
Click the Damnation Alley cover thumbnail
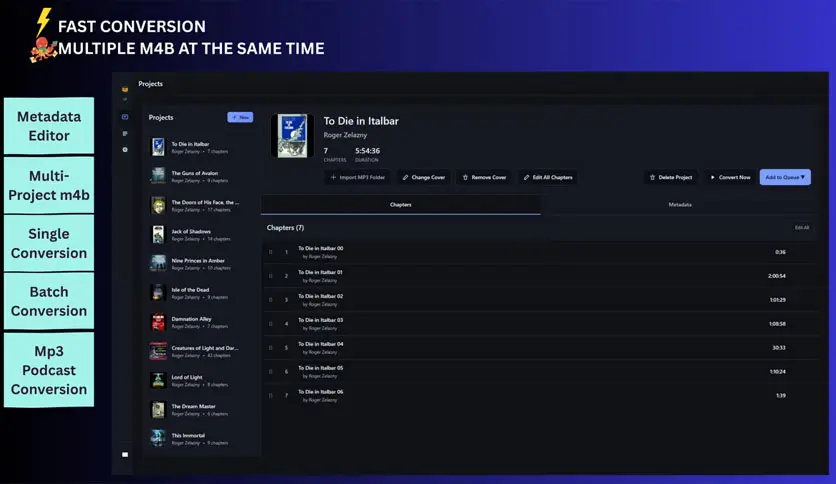tap(158, 322)
